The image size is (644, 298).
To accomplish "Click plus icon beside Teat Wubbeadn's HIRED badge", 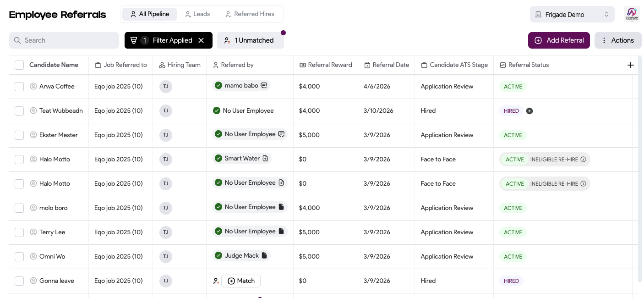I will [529, 111].
